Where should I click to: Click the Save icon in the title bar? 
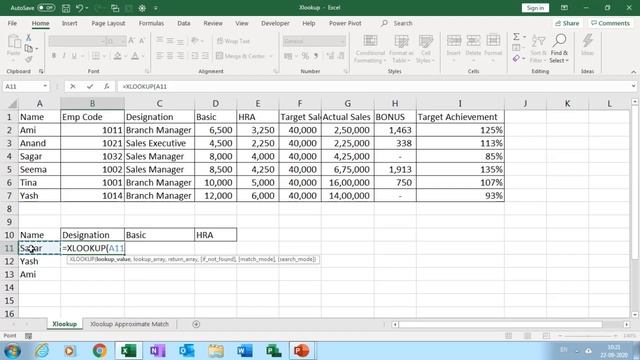(66, 8)
